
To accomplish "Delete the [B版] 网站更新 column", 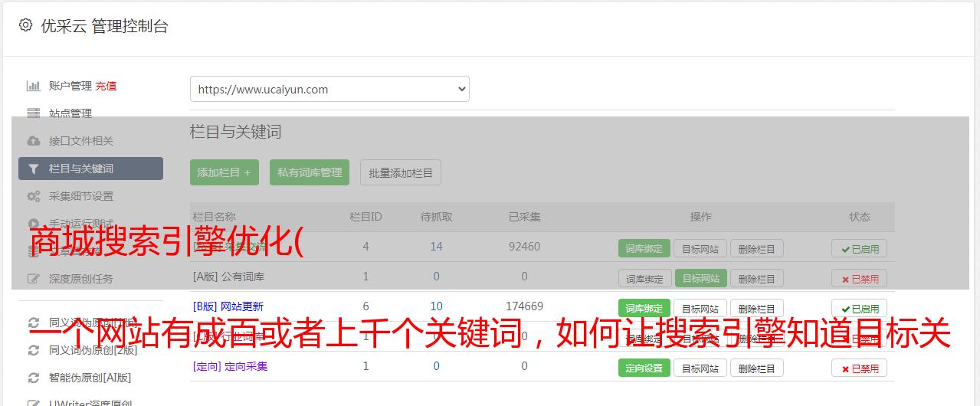I will (756, 308).
